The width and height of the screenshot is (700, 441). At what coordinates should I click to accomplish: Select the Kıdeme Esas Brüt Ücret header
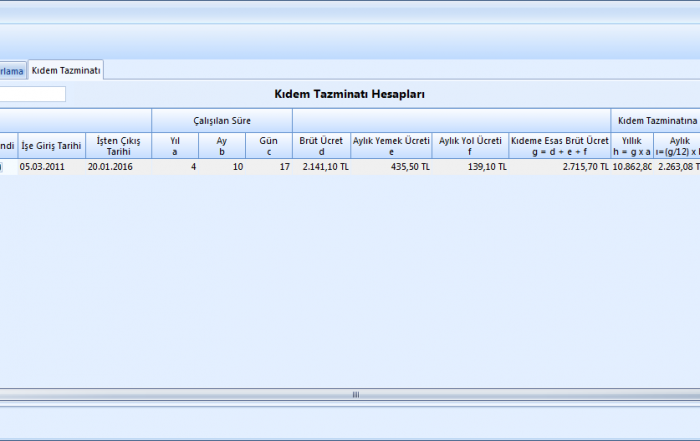pos(559,146)
